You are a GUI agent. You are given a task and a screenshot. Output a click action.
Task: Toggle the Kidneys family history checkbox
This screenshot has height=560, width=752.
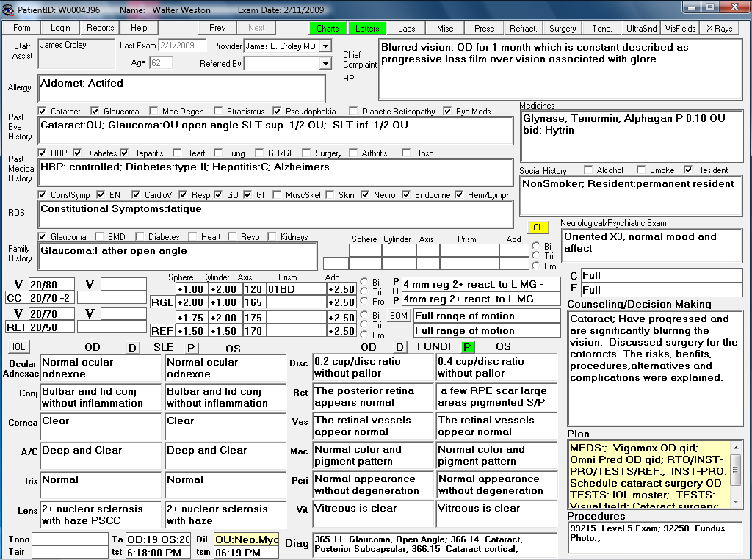[x=272, y=236]
